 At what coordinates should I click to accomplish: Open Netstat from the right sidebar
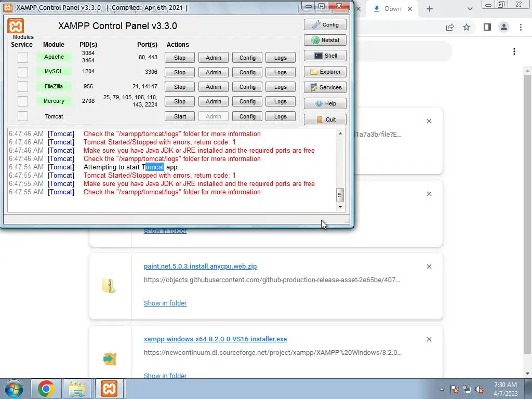[325, 40]
